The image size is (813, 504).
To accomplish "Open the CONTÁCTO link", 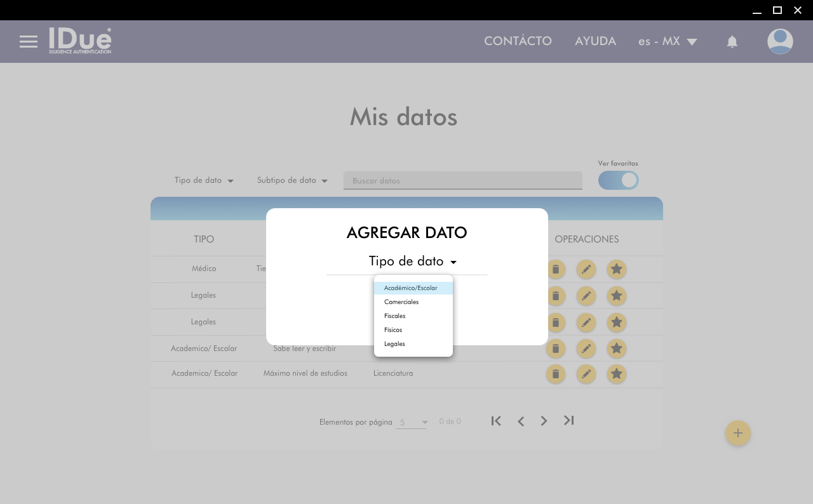I will (518, 41).
